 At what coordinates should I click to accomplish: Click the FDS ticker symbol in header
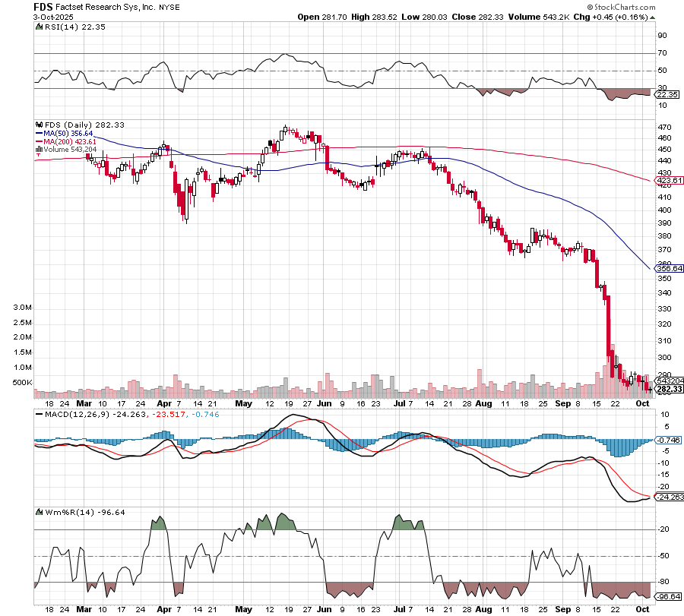pos(43,5)
